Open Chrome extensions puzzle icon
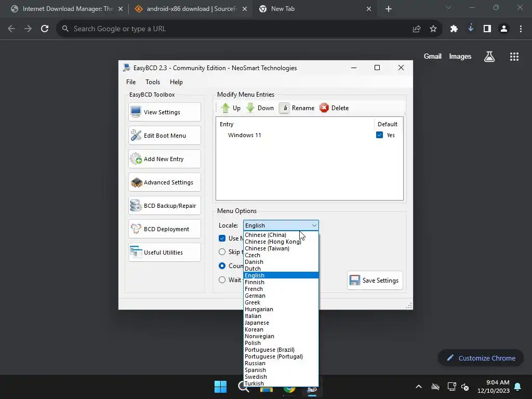The width and height of the screenshot is (532, 399). 454,29
